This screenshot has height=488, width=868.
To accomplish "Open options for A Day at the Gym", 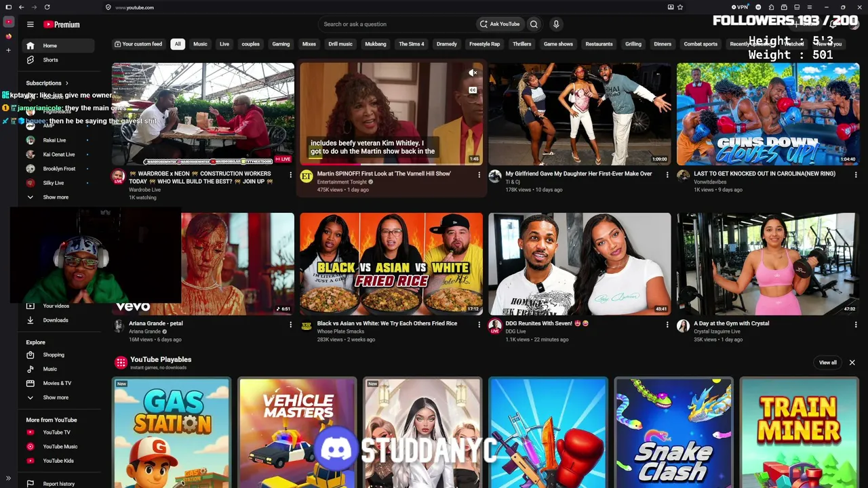I will 855,325.
